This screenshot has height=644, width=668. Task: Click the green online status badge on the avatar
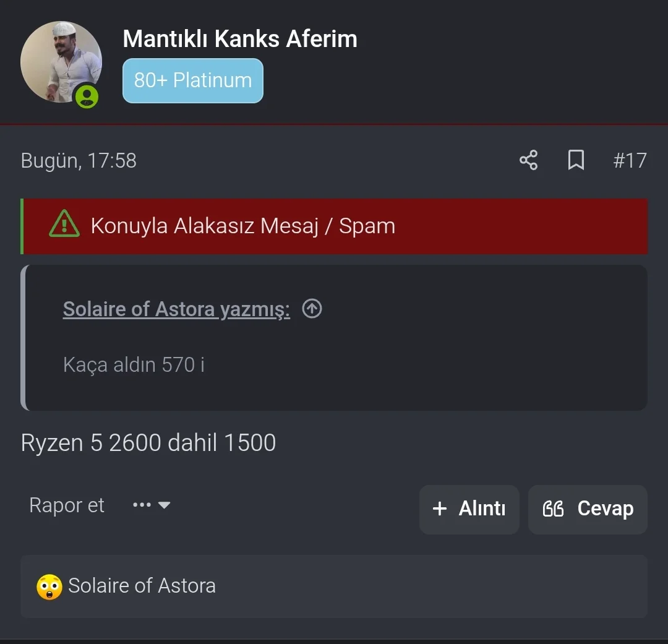click(x=87, y=96)
